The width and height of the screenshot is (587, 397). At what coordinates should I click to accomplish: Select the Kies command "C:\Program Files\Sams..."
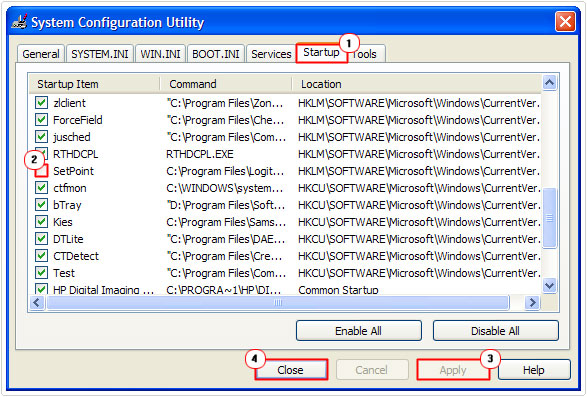(x=226, y=222)
